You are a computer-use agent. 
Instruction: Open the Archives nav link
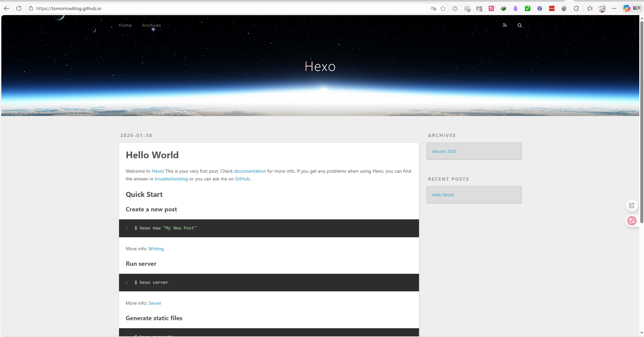[151, 25]
